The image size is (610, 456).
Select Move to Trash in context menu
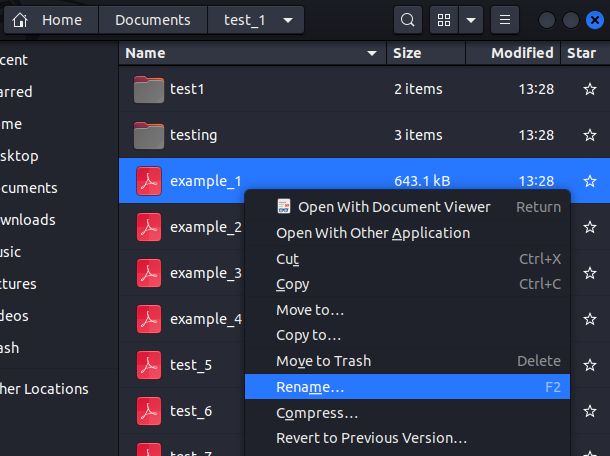(x=323, y=361)
